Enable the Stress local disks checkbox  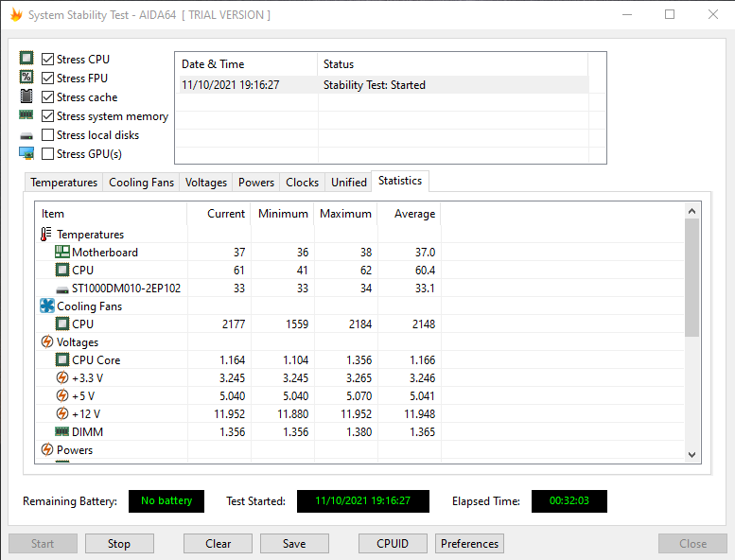(47, 135)
